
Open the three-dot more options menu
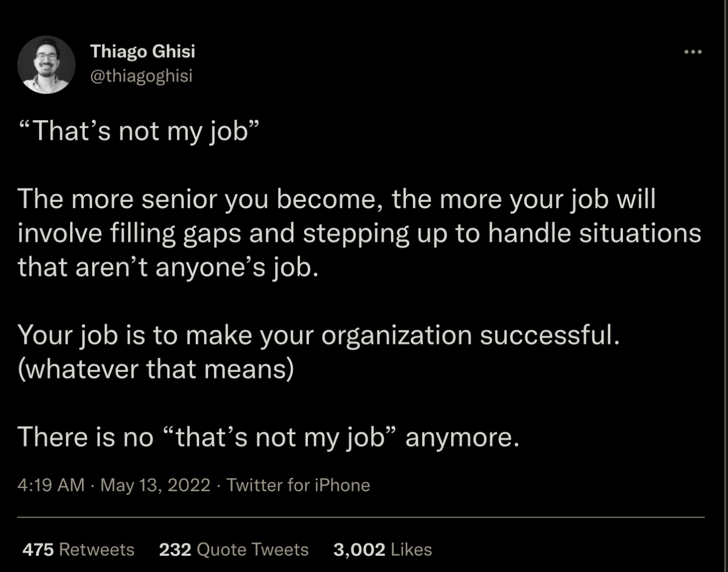(x=692, y=52)
